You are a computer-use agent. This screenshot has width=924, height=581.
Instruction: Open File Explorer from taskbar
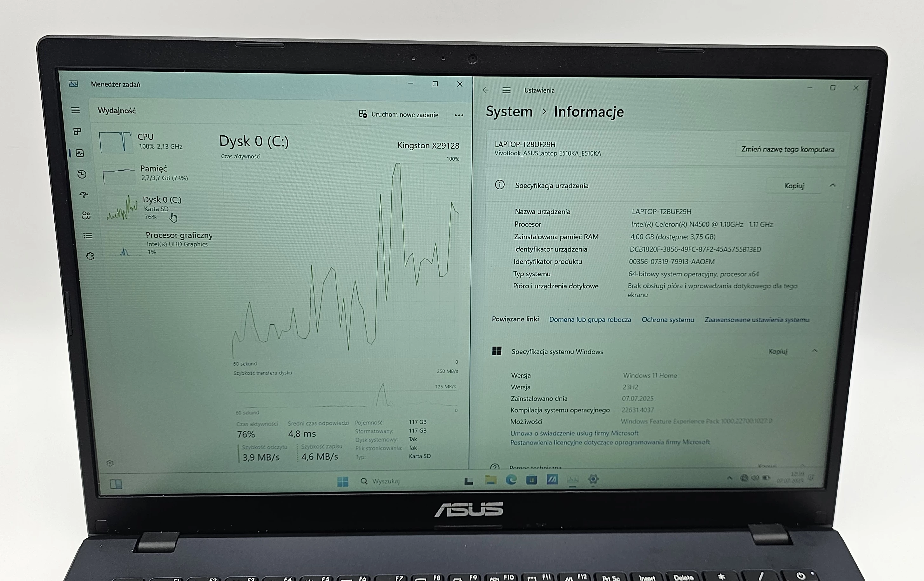(491, 480)
